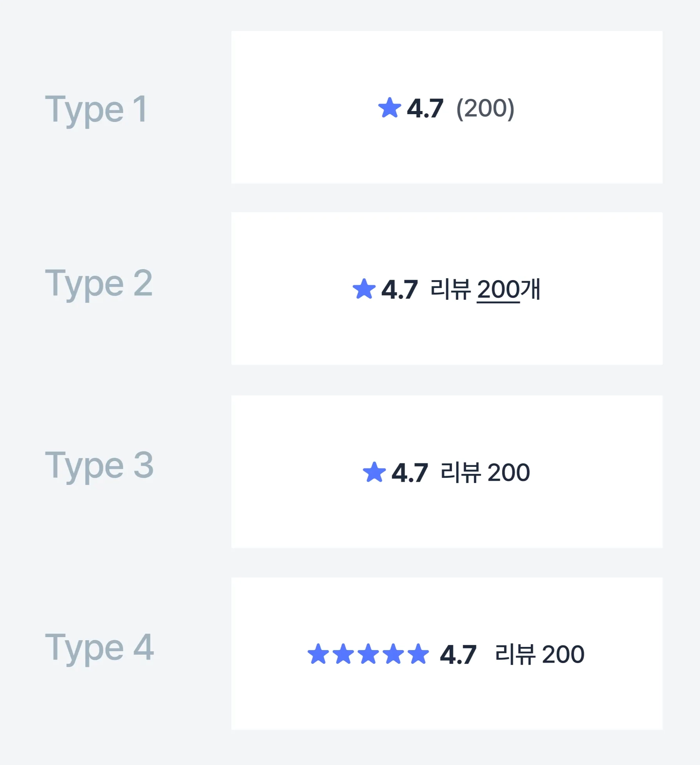
Task: Click the 리뷰 200 text in Type 3
Action: point(485,472)
